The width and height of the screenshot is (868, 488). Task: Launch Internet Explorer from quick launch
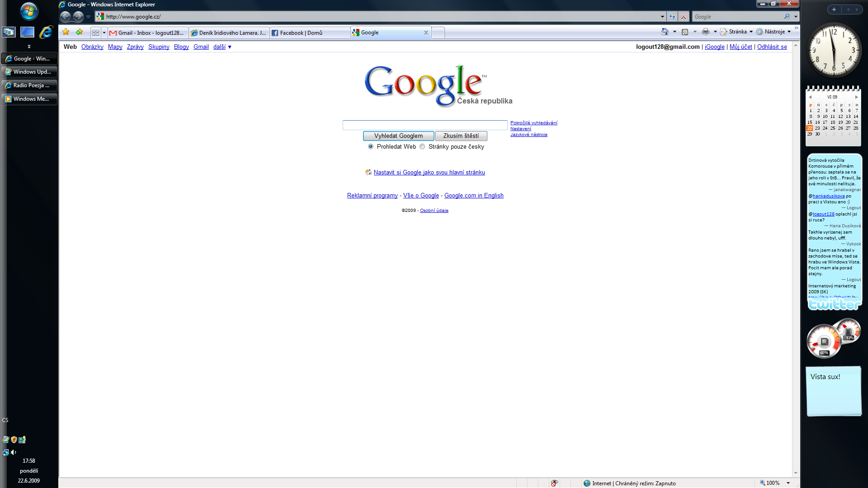tap(46, 32)
